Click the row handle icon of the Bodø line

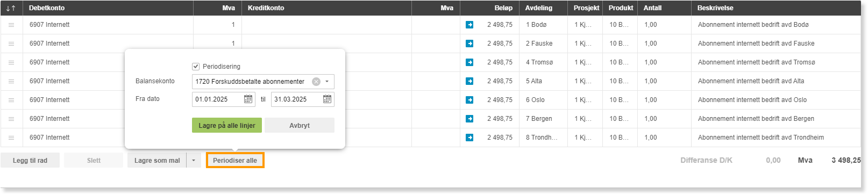pos(11,25)
